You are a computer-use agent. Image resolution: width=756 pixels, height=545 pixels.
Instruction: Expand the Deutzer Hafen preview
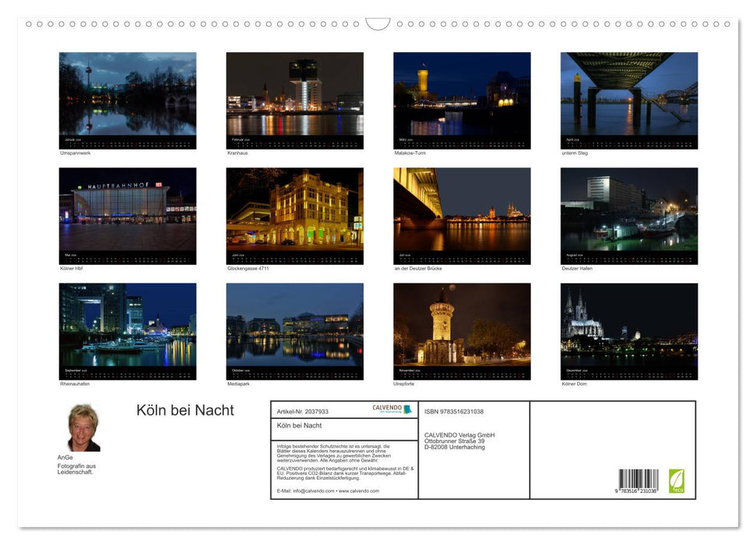(628, 216)
